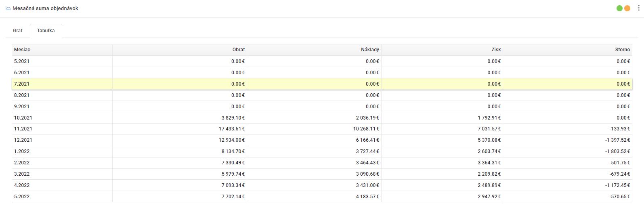Click the green status circle
Image resolution: width=644 pixels, height=210 pixels.
pos(619,8)
